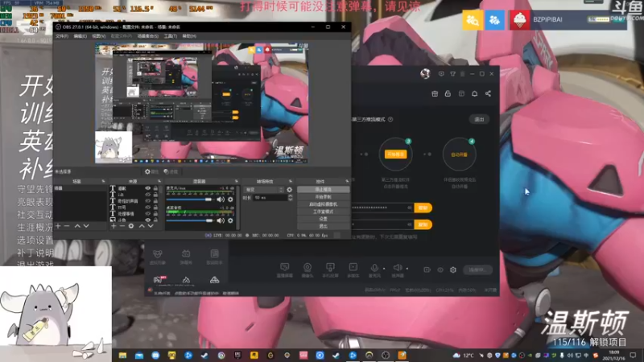This screenshot has height=362, width=644.
Task: Click the orange step 3 button in Douyu
Action: pos(395,154)
